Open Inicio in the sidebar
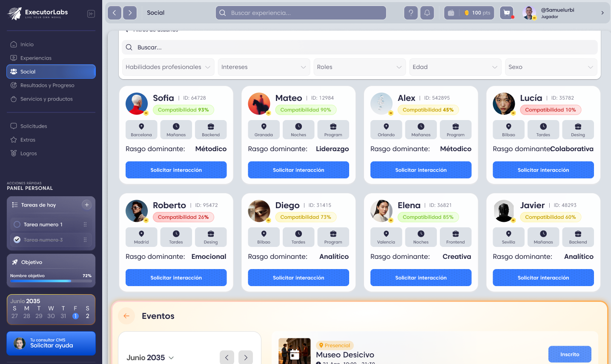Viewport: 611px width, 364px height. pyautogui.click(x=51, y=44)
